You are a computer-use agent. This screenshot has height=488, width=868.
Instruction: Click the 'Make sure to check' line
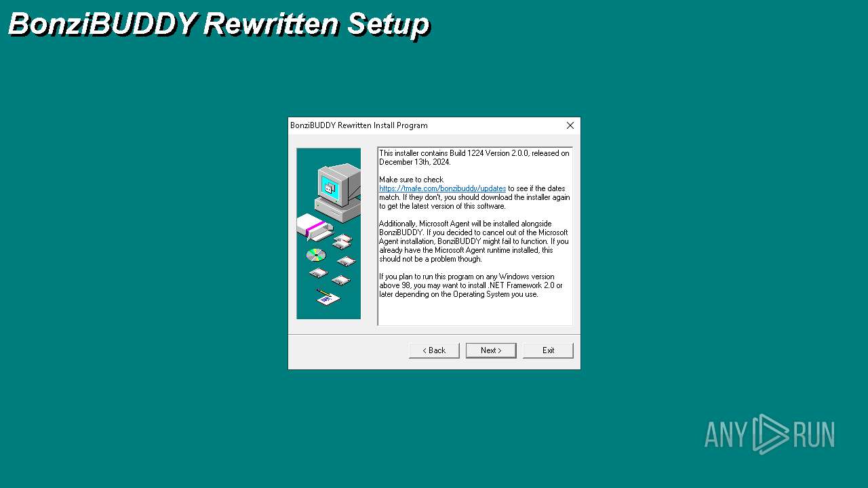point(411,180)
